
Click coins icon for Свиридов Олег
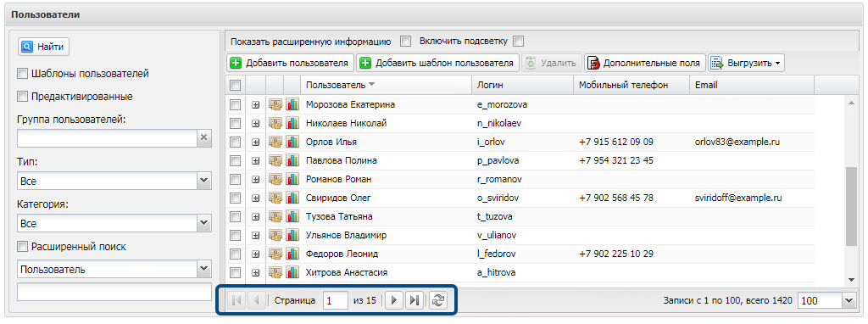tap(275, 198)
